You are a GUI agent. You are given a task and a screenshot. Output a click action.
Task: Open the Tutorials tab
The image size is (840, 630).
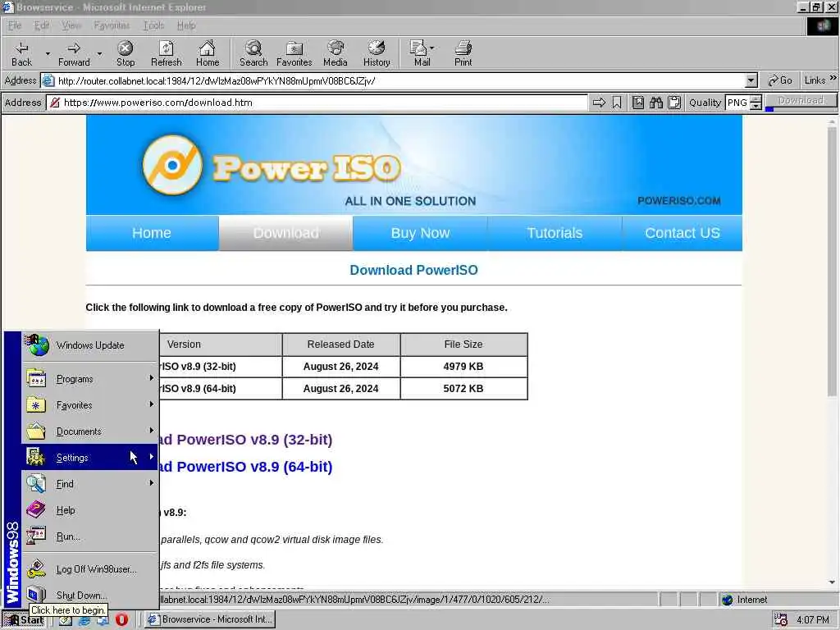pyautogui.click(x=555, y=233)
